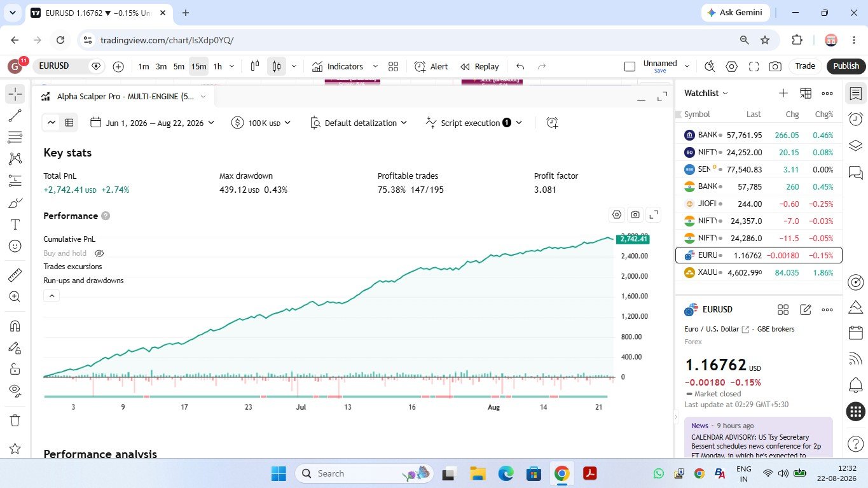The height and width of the screenshot is (488, 868).
Task: Select the text annotation tool
Action: coord(15,225)
